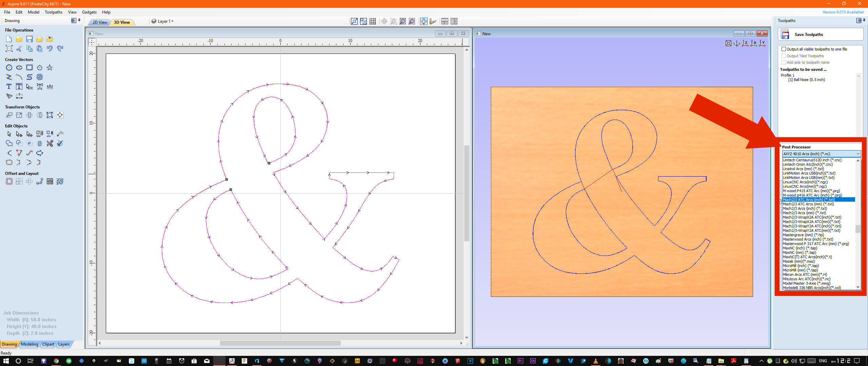Choose LinuxCNC Arcs(mm)(*.ngc) from list
The height and width of the screenshot is (366, 868).
(818, 186)
